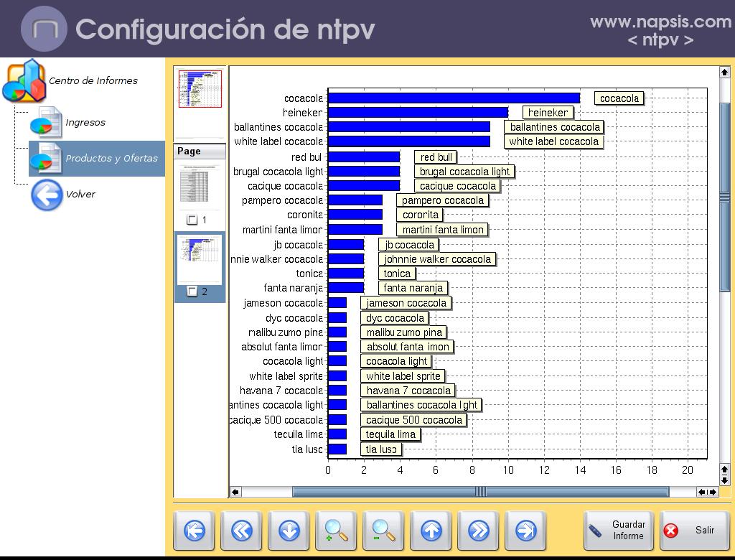Viewport: 735px width, 560px height.
Task: Click the double-right next page button
Action: tap(479, 531)
